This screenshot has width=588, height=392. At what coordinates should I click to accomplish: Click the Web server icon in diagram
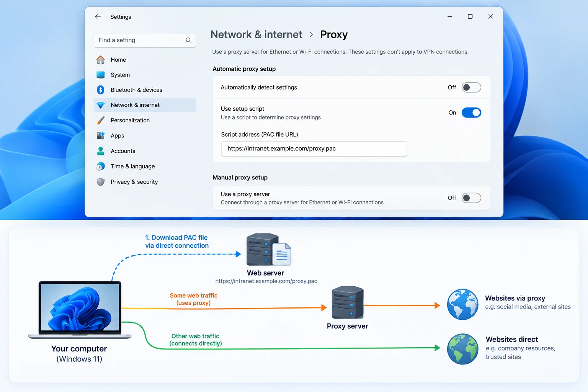(269, 250)
